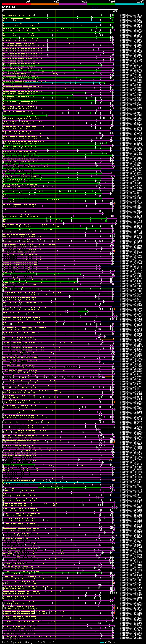
Task: Select the UniRef100_P06599 label
Action: pyautogui.click(x=131, y=40)
